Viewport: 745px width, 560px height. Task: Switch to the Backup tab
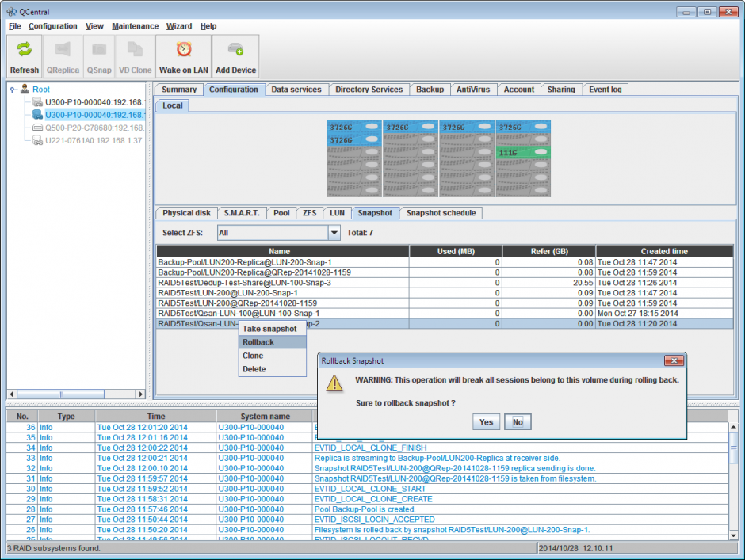[x=430, y=90]
